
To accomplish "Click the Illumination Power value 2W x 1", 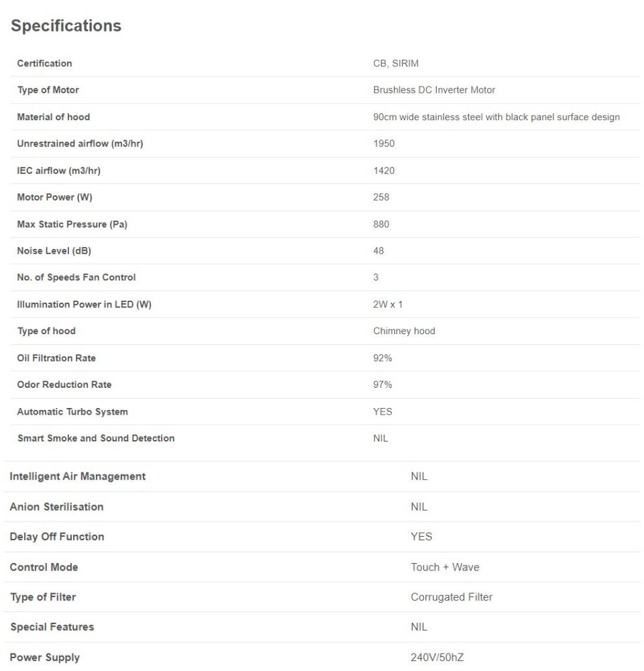I will [x=388, y=305].
